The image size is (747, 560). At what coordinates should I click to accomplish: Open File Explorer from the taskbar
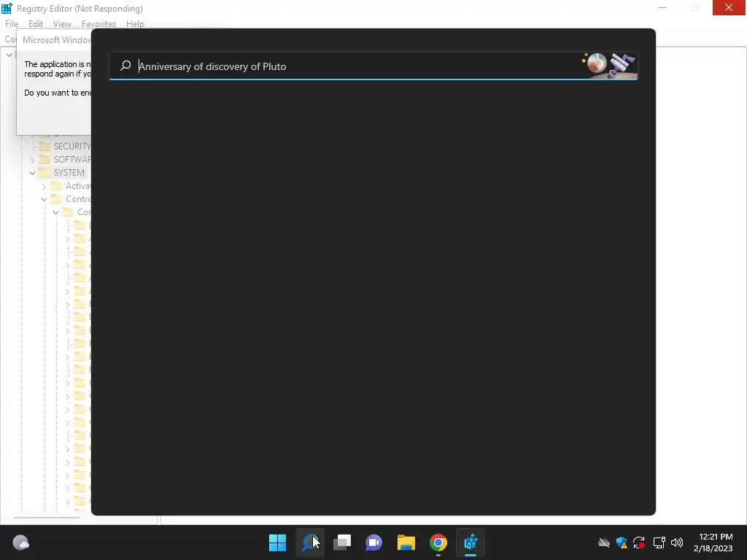click(x=406, y=542)
